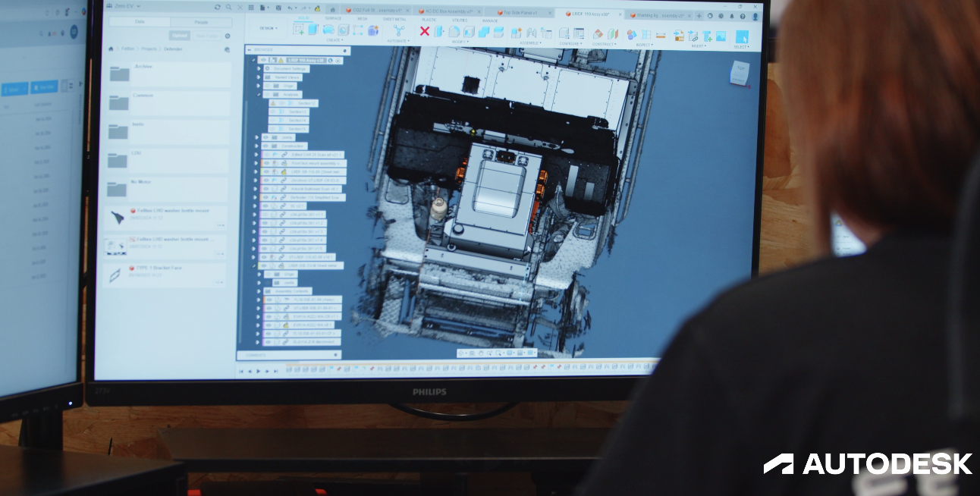Open the Top Side Panel v1 document tab
980x496 pixels.
click(520, 12)
